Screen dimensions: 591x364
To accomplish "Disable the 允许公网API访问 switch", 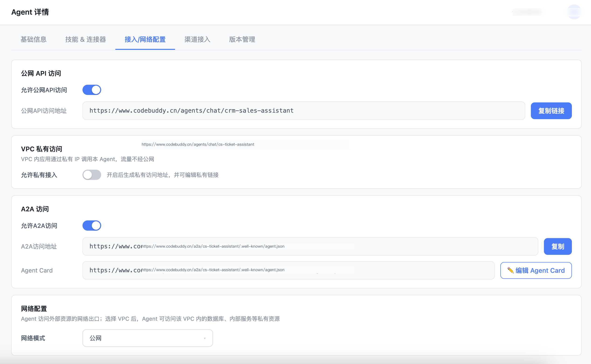I will click(x=92, y=90).
